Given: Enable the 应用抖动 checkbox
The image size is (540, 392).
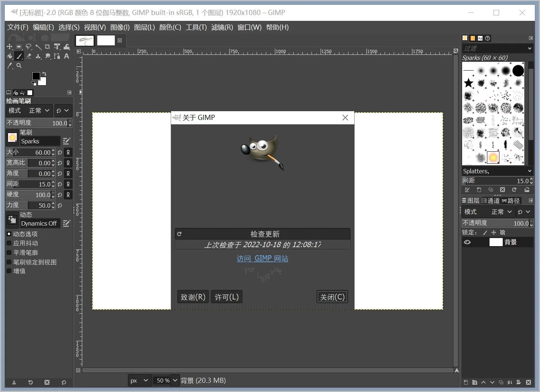Looking at the screenshot, I should coord(9,243).
